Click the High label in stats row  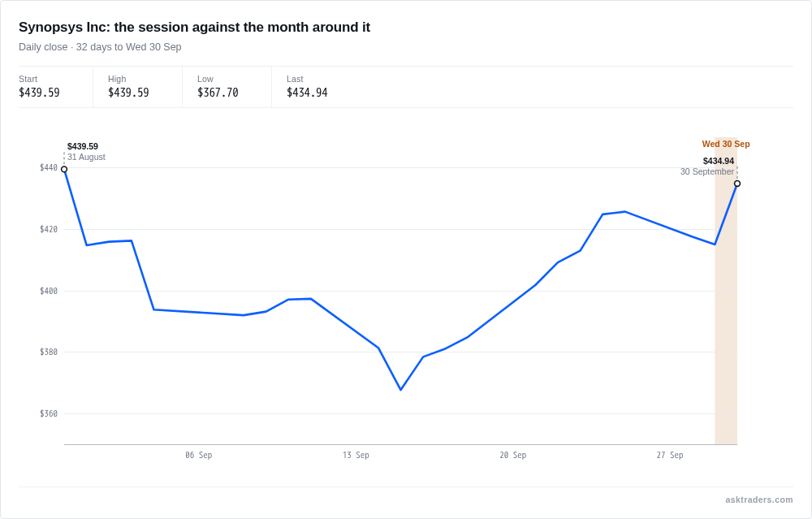(x=117, y=79)
